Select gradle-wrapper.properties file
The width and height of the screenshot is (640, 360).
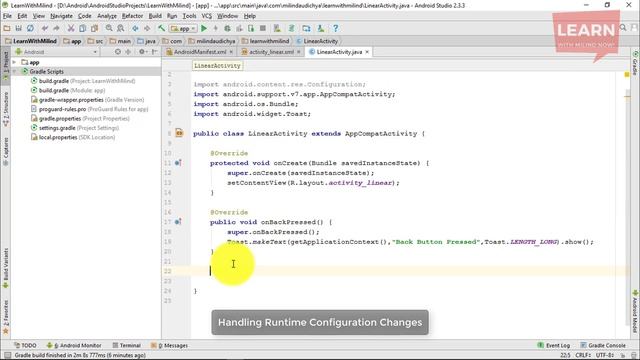[87, 100]
